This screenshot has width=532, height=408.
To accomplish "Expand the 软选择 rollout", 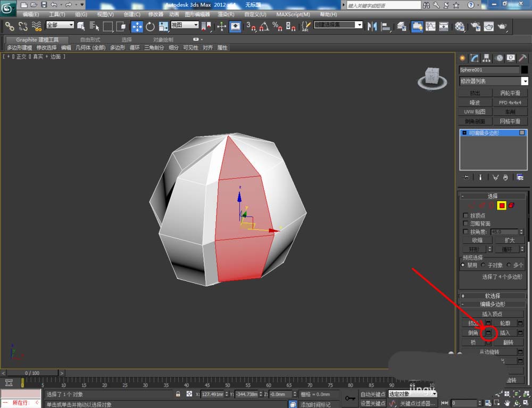I will tap(493, 296).
